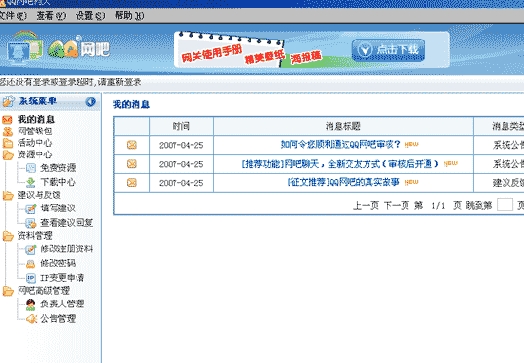
Task: Click the 查看建议回复 icon
Action: coord(31,223)
